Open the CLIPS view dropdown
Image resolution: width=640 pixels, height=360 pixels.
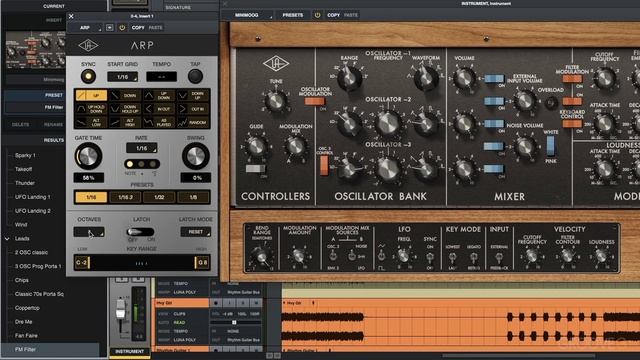(x=179, y=314)
